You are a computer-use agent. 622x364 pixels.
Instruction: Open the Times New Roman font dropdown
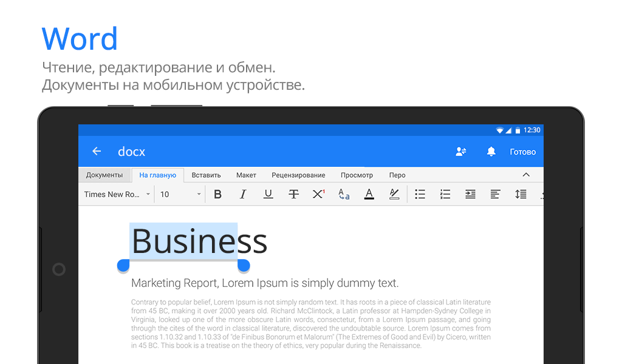click(117, 194)
